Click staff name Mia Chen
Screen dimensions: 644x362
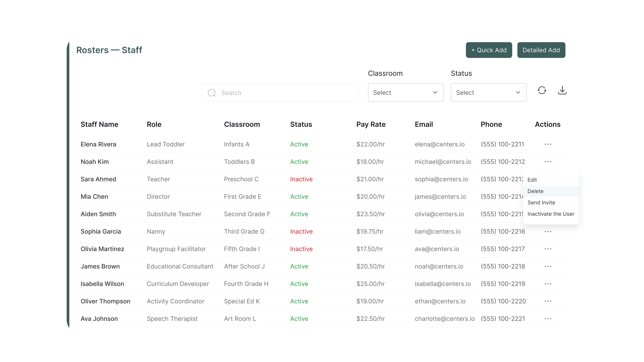[x=94, y=197]
